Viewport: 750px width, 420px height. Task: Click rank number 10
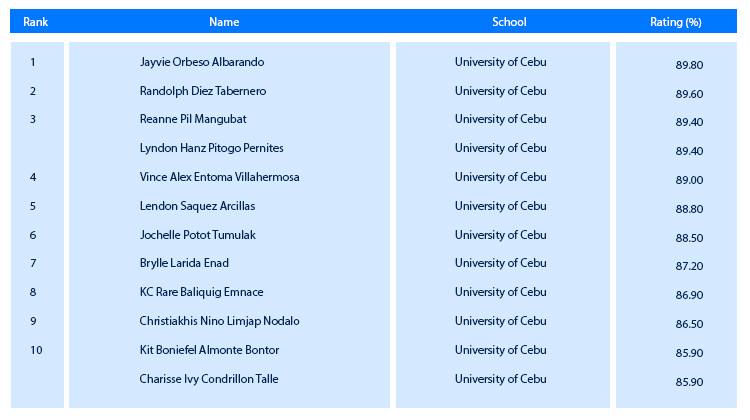point(36,350)
